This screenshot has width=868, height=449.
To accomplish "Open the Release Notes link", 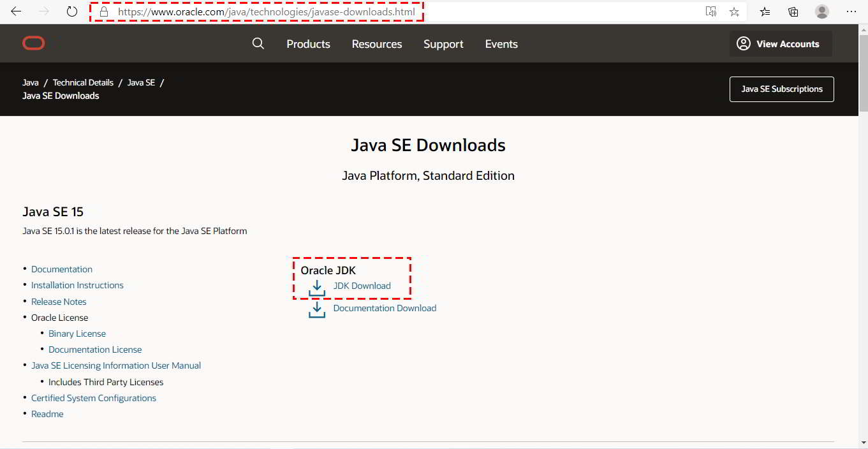I will point(59,302).
